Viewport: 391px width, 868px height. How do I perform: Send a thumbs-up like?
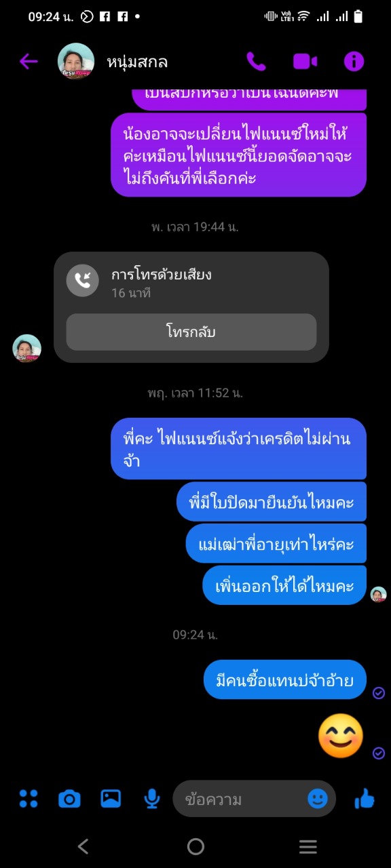(365, 799)
